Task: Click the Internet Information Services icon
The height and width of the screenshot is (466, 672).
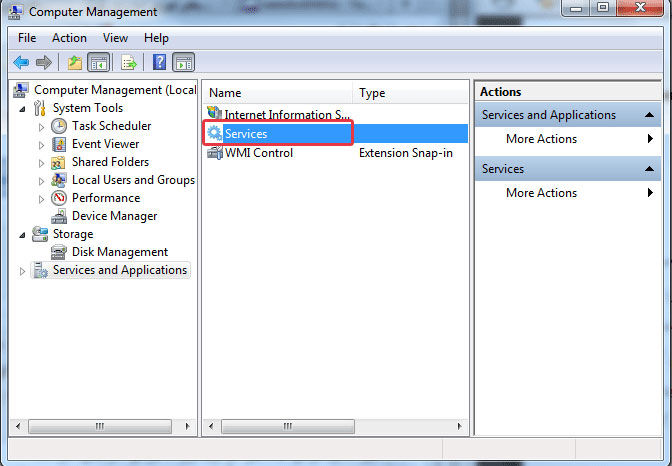Action: (x=214, y=114)
